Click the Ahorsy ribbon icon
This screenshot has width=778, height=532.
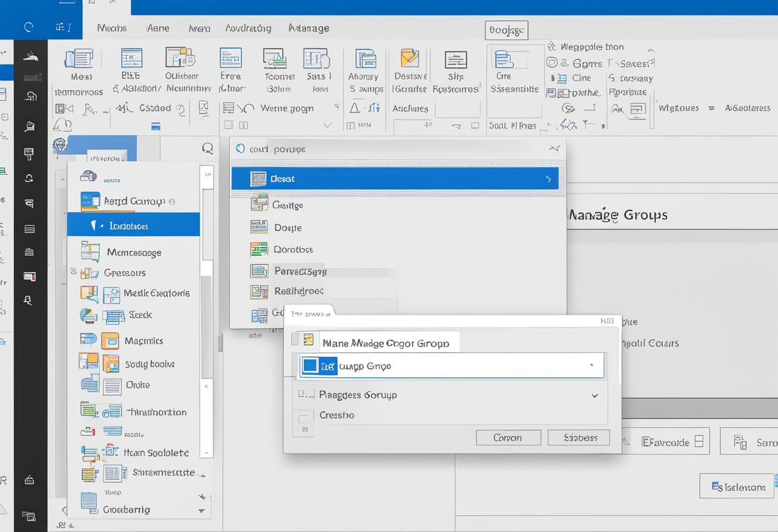[x=366, y=59]
